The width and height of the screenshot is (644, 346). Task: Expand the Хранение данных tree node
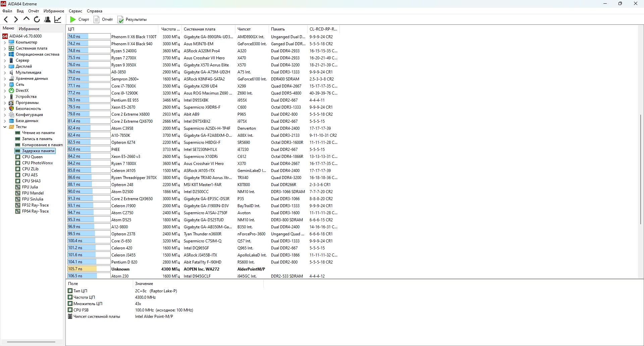coord(5,78)
